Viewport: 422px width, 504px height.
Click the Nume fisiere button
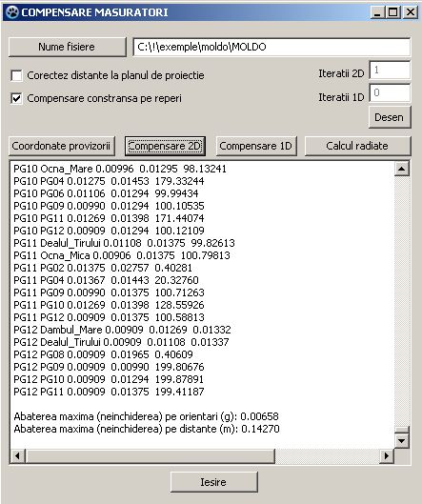click(67, 47)
